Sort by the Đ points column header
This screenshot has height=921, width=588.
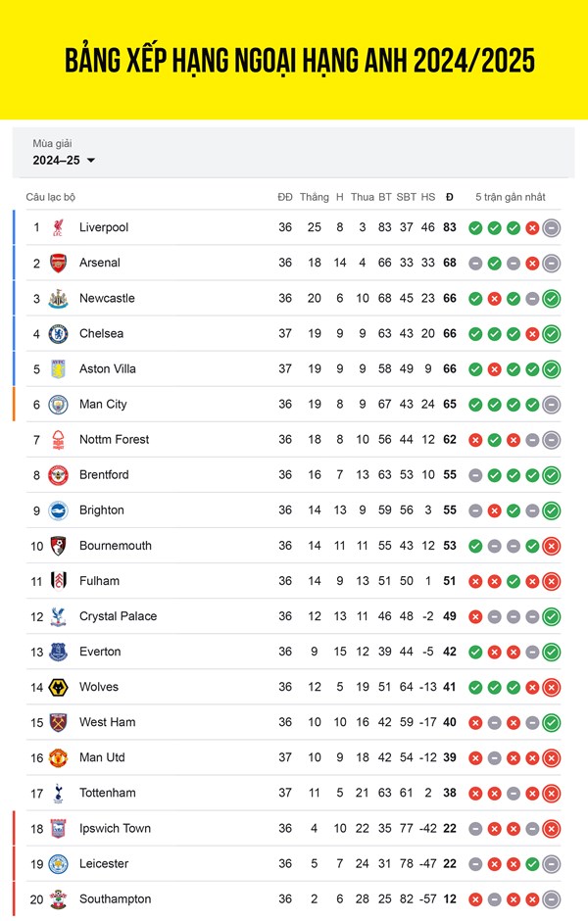450,197
